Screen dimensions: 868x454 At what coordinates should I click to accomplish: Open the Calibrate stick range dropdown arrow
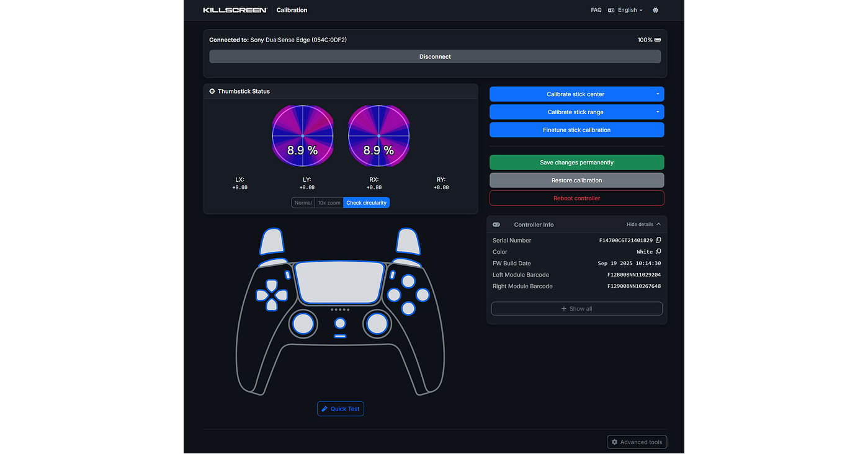point(658,112)
